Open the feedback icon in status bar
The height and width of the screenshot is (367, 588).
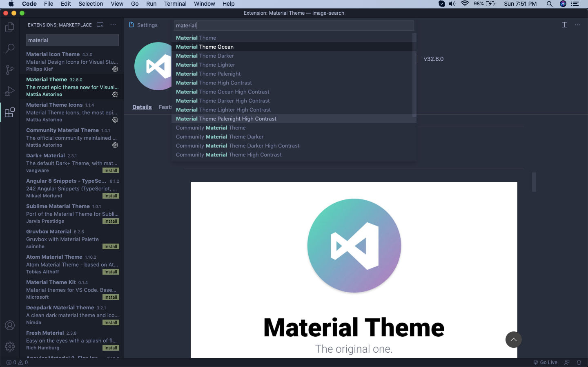567,363
